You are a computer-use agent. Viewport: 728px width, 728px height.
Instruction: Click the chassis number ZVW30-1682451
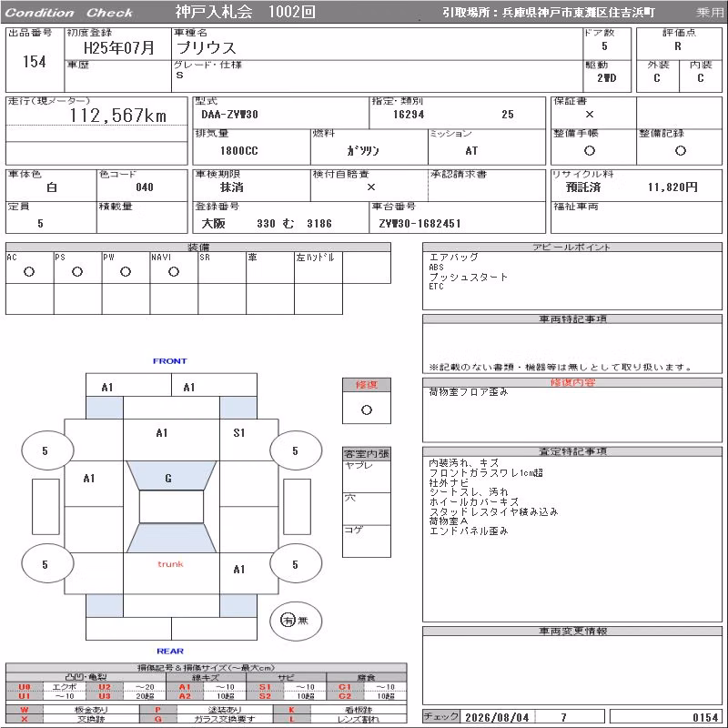(x=420, y=223)
